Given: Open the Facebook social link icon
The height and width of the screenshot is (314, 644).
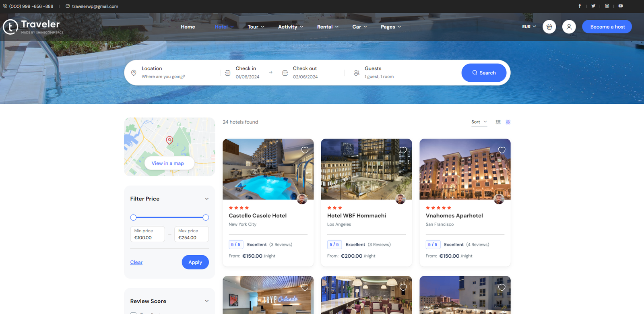Looking at the screenshot, I should (580, 6).
